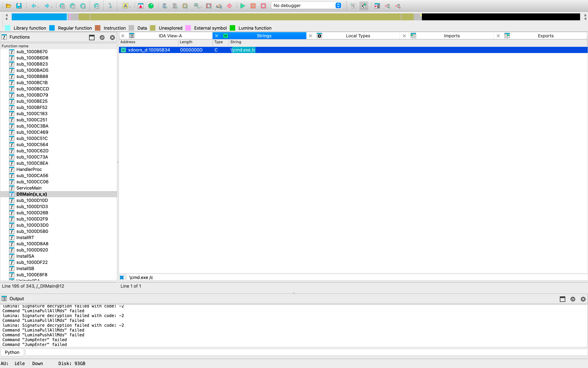Click the blue region of the navigation band
The image size is (588, 368).
(39, 17)
